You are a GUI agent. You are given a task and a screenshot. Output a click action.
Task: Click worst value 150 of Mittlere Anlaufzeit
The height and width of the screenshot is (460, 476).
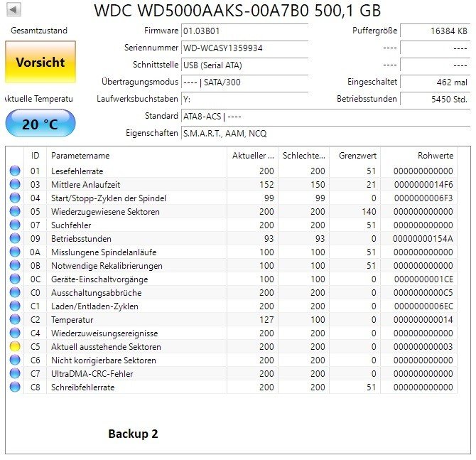pos(318,184)
